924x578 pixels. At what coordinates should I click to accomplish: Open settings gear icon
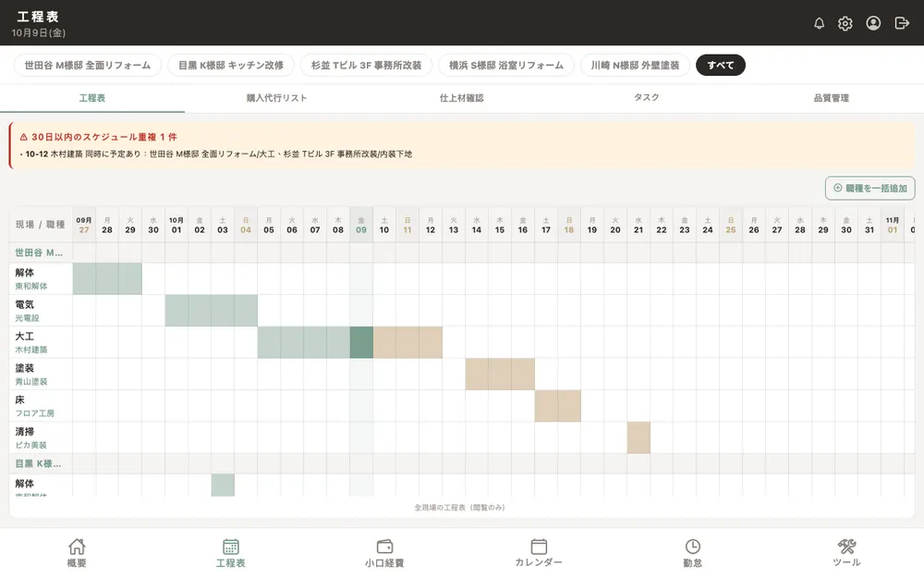point(845,23)
